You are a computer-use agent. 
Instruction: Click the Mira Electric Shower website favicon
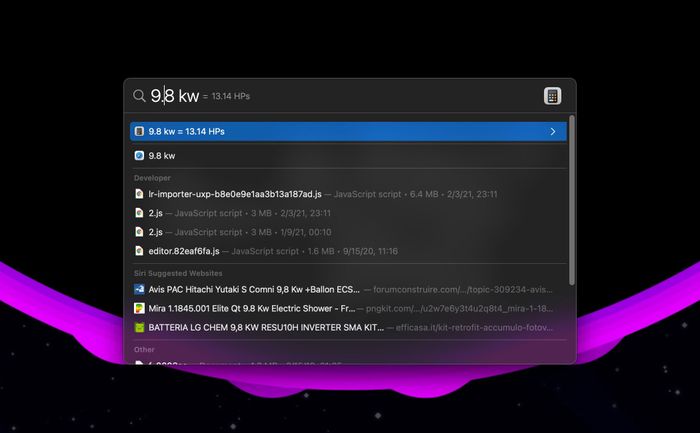point(139,308)
